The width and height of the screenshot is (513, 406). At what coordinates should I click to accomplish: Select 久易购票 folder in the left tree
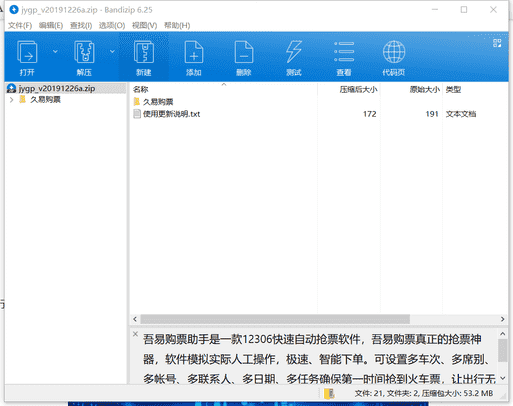45,100
